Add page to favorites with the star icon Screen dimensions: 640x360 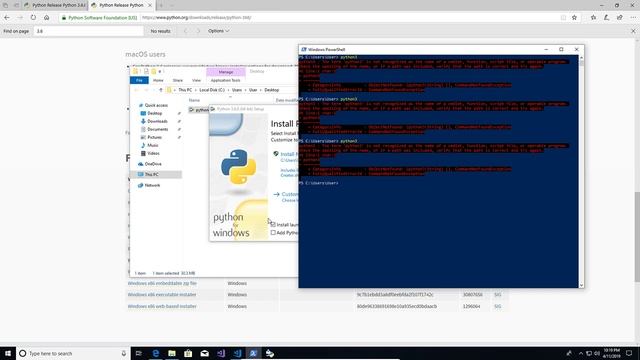(x=574, y=18)
